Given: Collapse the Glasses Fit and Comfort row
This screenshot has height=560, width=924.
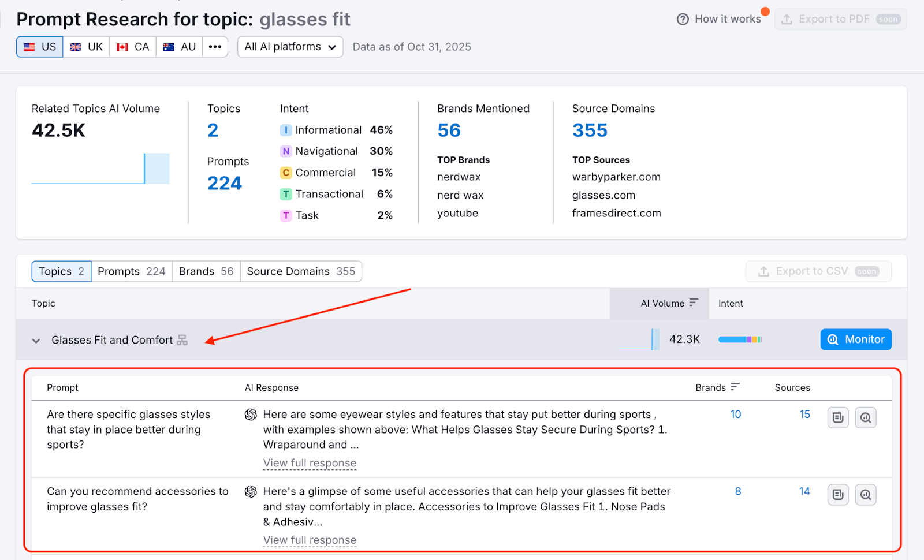Looking at the screenshot, I should [36, 341].
